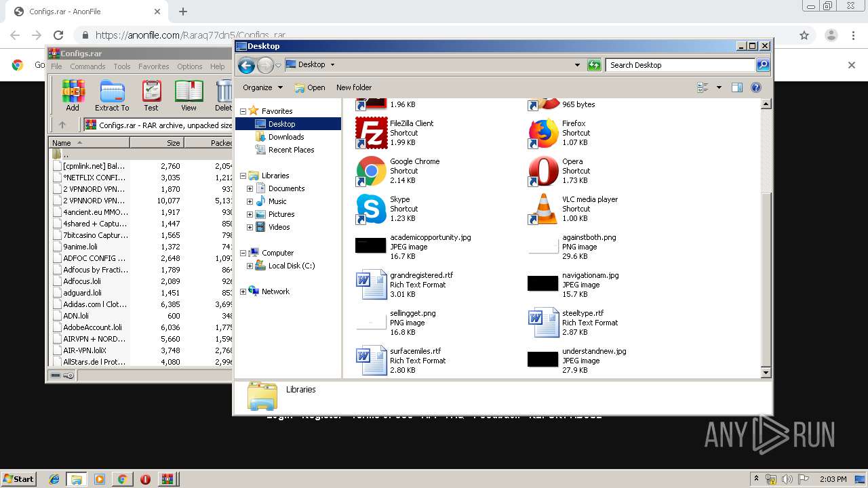Viewport: 868px width, 488px height.
Task: Click the WinRAR Test toolbar icon
Action: pos(151,96)
